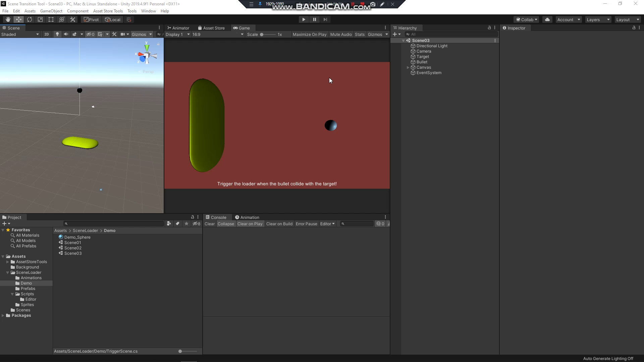This screenshot has width=644, height=362.
Task: Open the Layout dropdown
Action: point(628,19)
